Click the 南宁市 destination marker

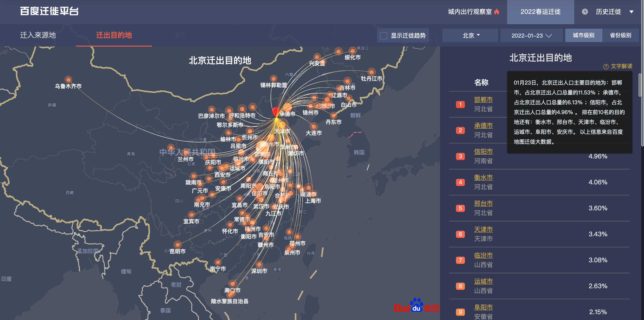tap(218, 262)
